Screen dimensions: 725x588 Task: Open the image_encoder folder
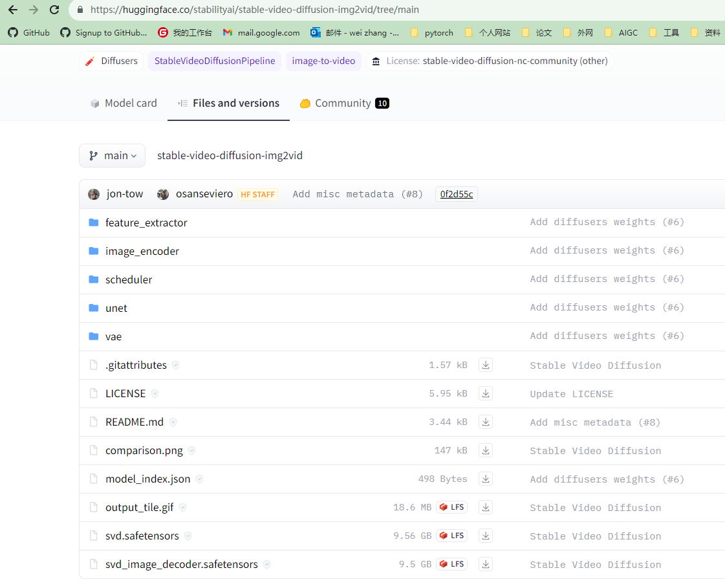pyautogui.click(x=142, y=251)
